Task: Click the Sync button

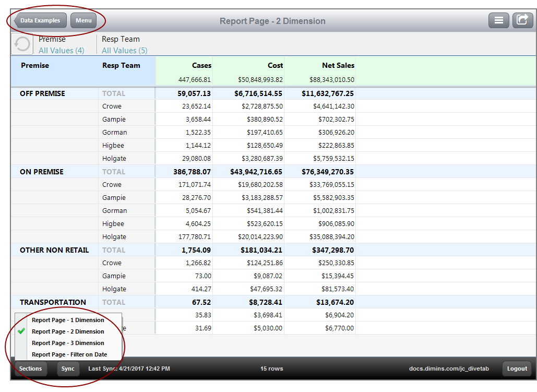Action: coord(68,369)
